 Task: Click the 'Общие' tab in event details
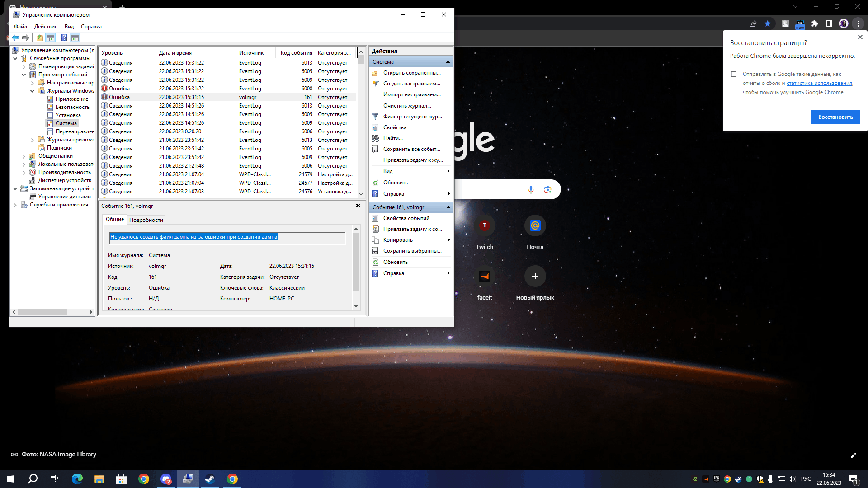tap(114, 219)
